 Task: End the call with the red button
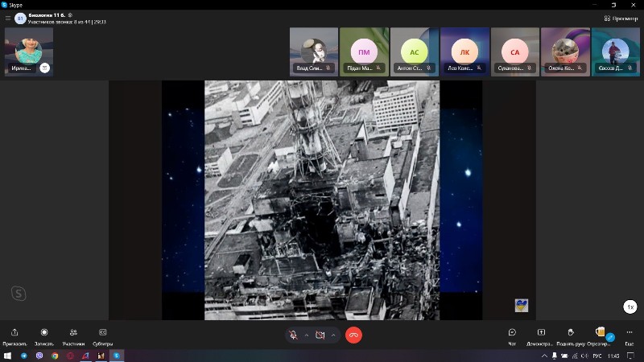[x=353, y=335]
